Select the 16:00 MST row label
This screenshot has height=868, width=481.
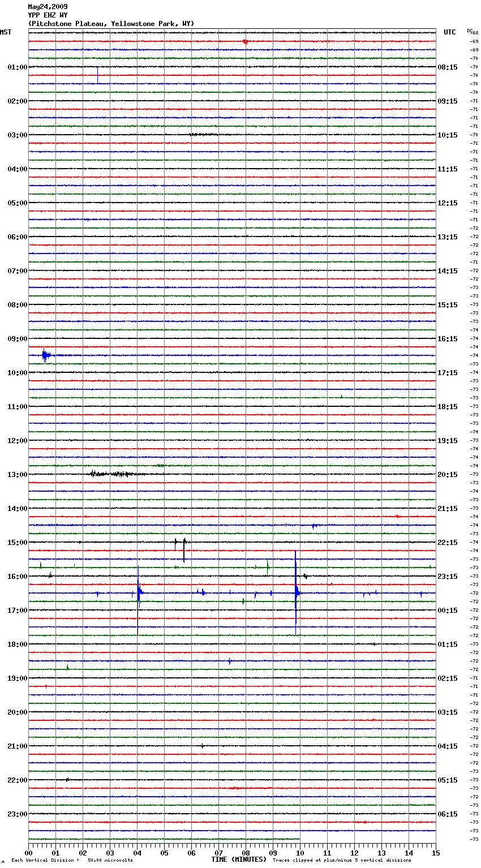(18, 577)
